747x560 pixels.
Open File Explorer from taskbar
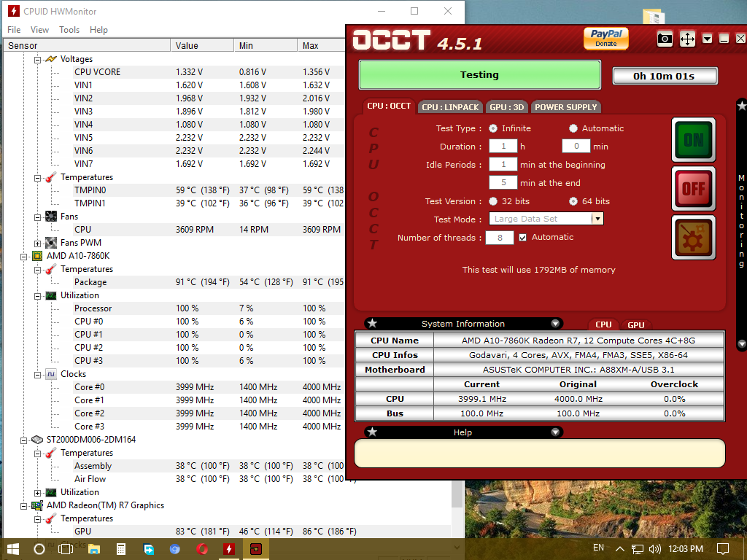(94, 549)
